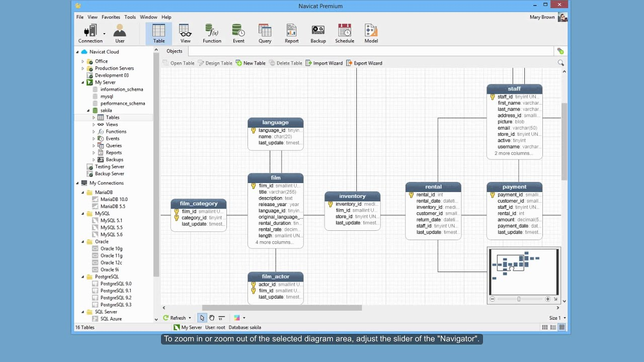Click the Navigator zoom in plus button
The width and height of the screenshot is (644, 362).
547,299
